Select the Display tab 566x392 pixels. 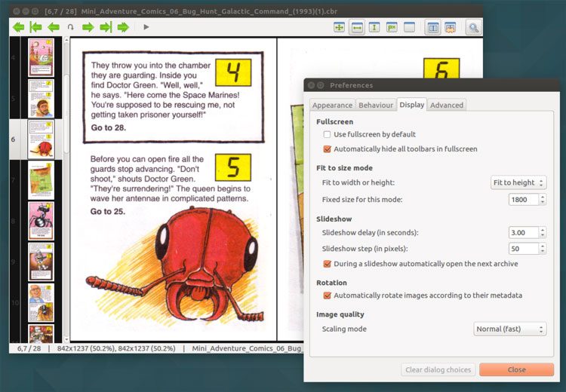(x=411, y=105)
